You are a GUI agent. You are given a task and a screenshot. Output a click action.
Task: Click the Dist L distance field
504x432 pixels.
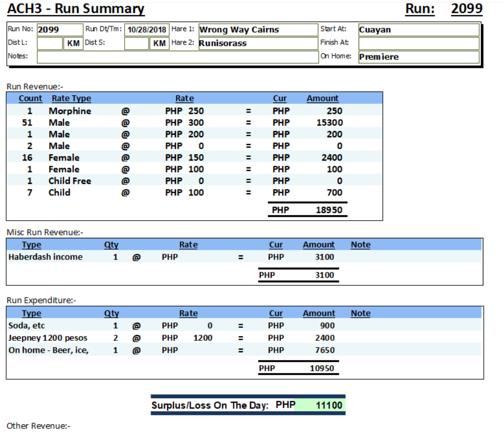point(50,44)
